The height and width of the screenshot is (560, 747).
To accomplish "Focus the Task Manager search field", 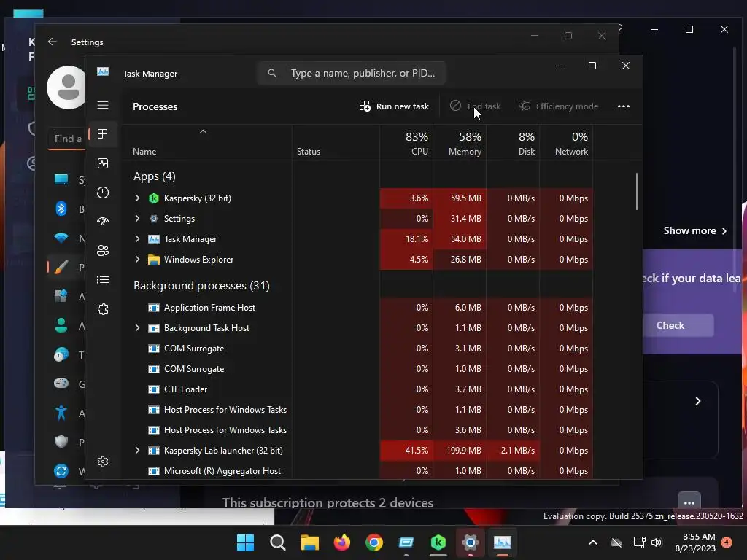I will coord(352,73).
